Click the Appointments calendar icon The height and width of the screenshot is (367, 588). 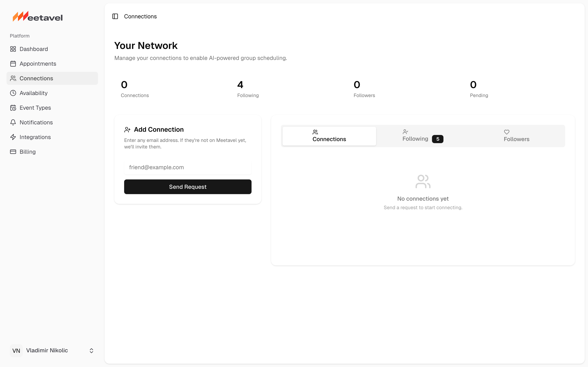(x=13, y=64)
